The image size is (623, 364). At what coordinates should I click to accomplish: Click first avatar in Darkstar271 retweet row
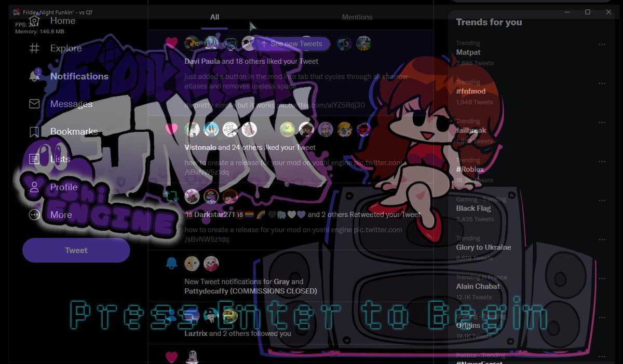(192, 196)
